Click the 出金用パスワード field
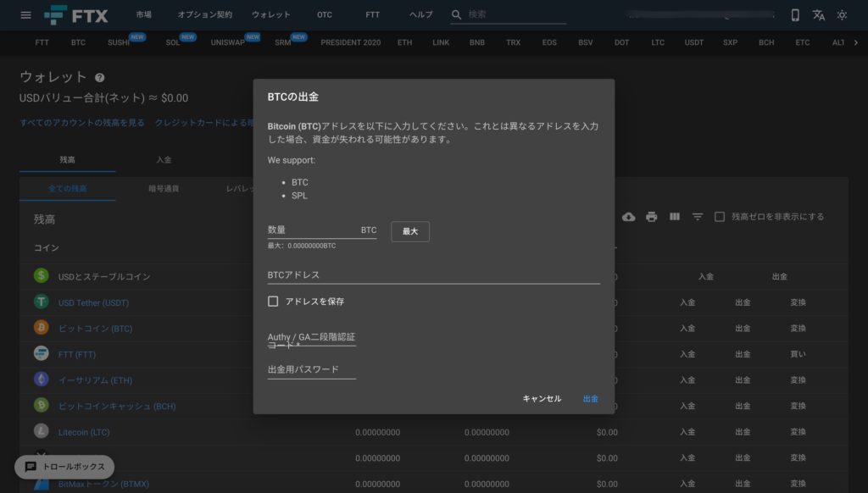The image size is (868, 493). (312, 369)
